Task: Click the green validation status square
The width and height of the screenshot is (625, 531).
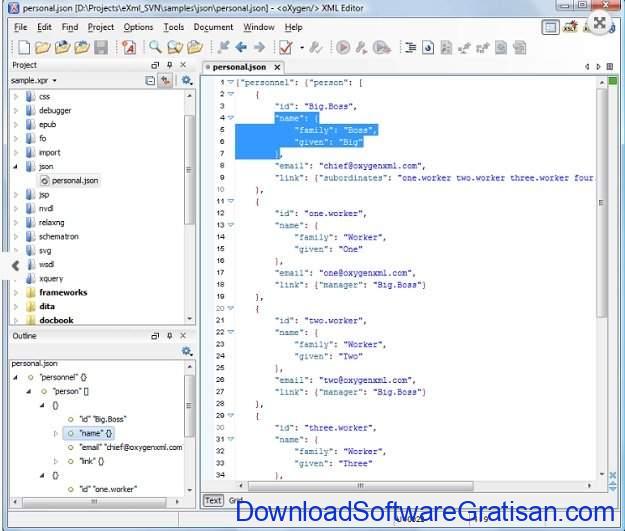Action: 613,81
